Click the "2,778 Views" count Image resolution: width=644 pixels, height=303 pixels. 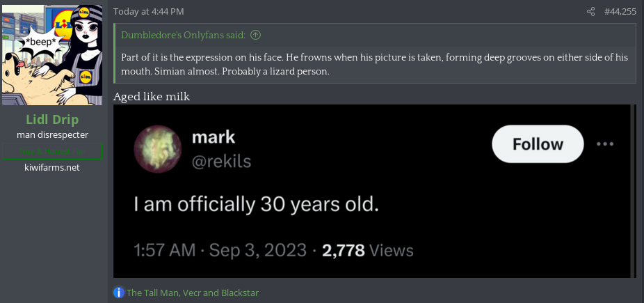(368, 250)
